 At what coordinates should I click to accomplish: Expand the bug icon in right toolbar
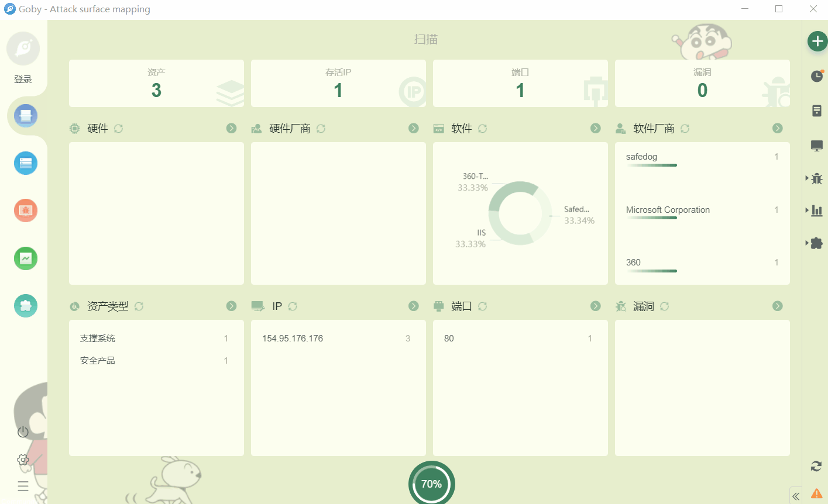pyautogui.click(x=817, y=178)
